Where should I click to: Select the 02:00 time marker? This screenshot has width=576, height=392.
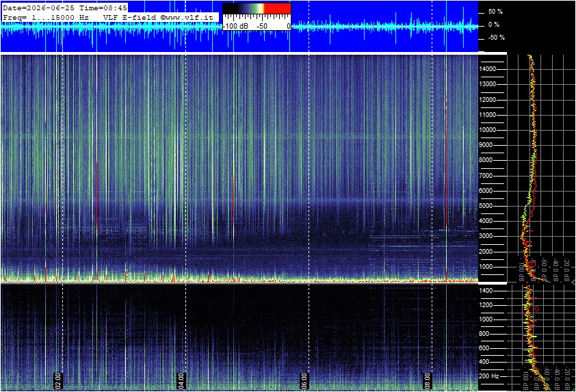pos(57,380)
